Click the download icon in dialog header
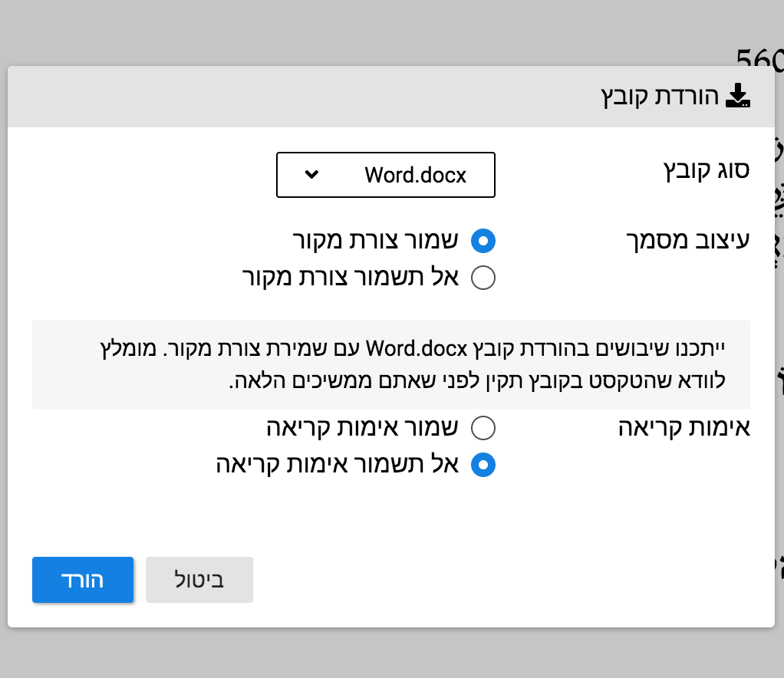The image size is (784, 678). pyautogui.click(x=737, y=97)
